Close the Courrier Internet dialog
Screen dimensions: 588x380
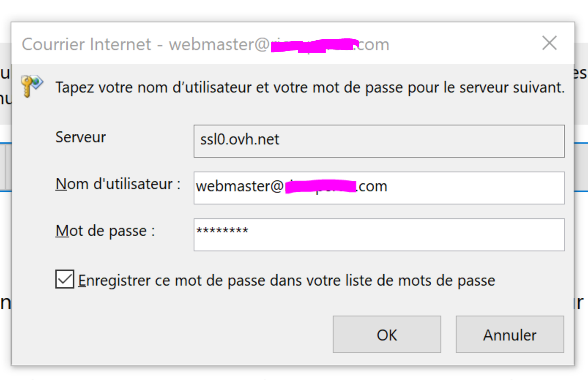pyautogui.click(x=549, y=43)
